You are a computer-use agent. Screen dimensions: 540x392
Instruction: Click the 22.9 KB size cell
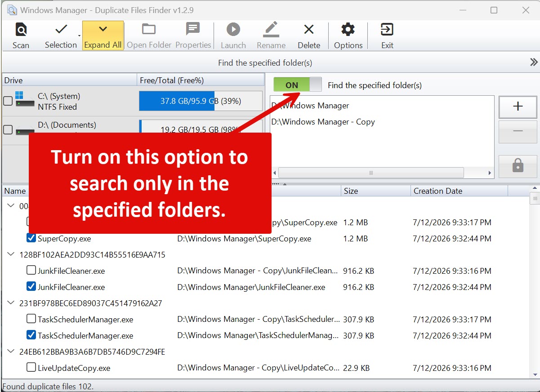click(357, 368)
